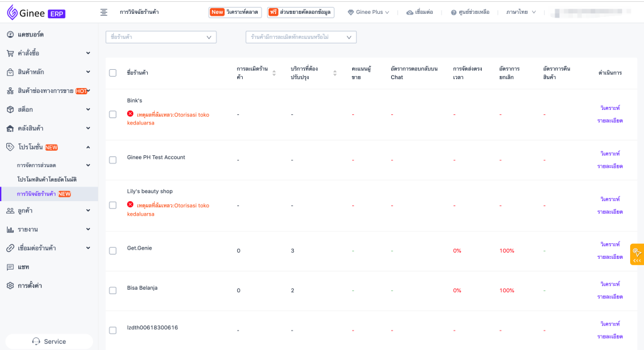Open the language (ภาษาไทย) dropdown
644x350 pixels.
pyautogui.click(x=521, y=13)
